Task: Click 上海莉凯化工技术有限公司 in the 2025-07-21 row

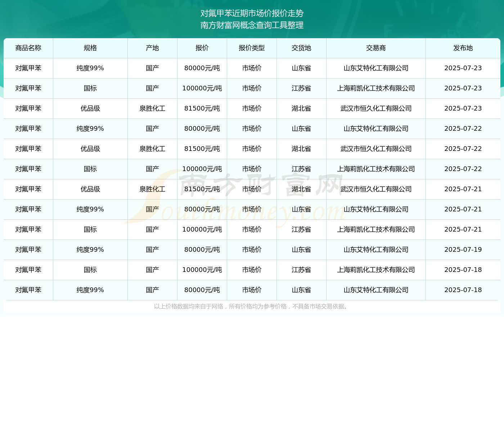Action: coord(376,229)
